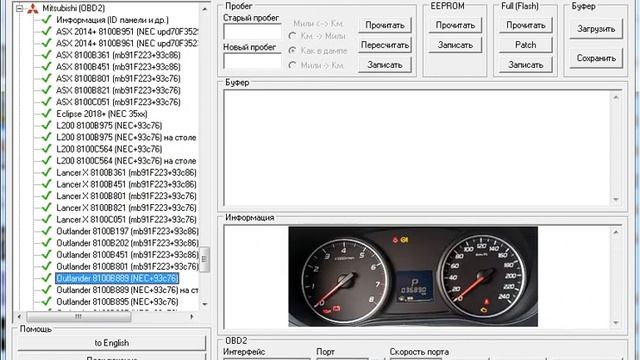This screenshot has height=360, width=640.
Task: Click tree horizontal scrollbar thumb
Action: (79, 316)
